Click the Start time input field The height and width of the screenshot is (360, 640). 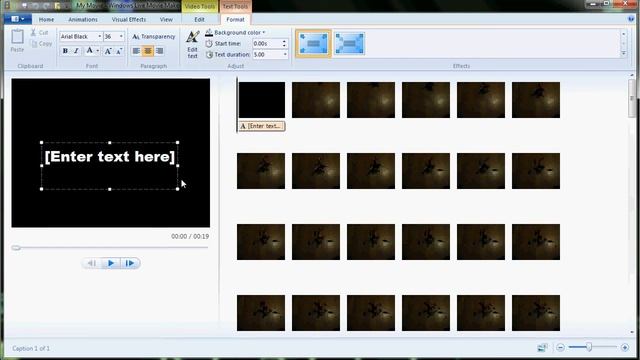(267, 43)
